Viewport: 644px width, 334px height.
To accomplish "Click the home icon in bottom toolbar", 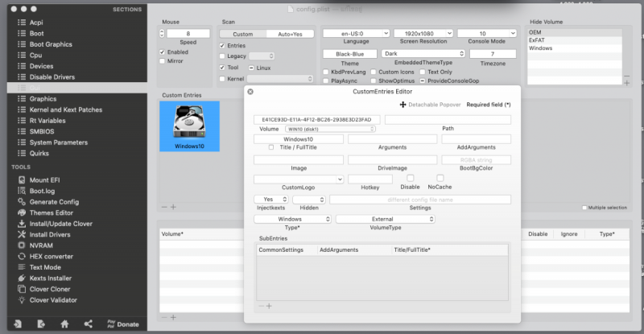I will point(64,324).
